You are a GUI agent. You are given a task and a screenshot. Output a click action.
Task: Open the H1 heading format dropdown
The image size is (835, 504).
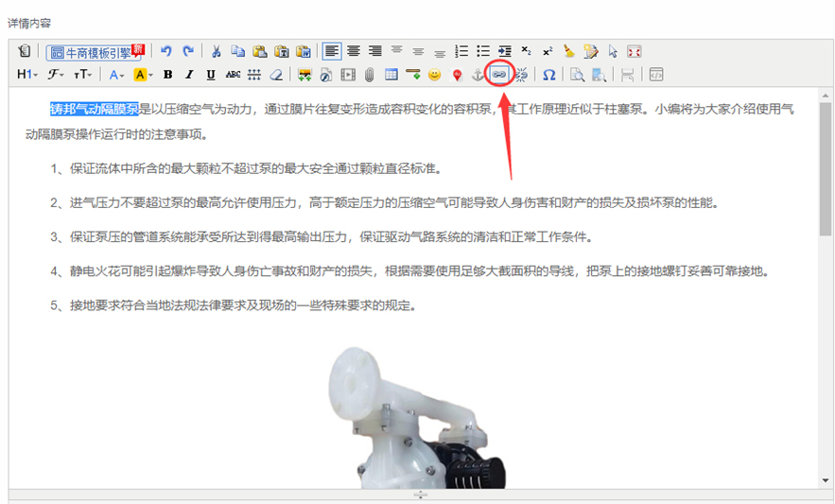tap(27, 75)
